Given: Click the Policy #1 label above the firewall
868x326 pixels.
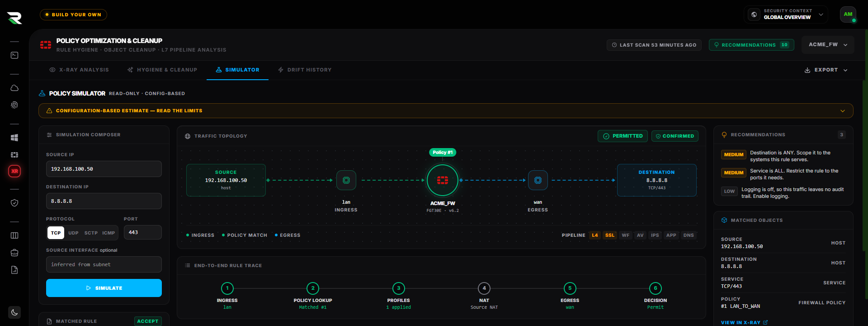Looking at the screenshot, I should click(x=443, y=153).
